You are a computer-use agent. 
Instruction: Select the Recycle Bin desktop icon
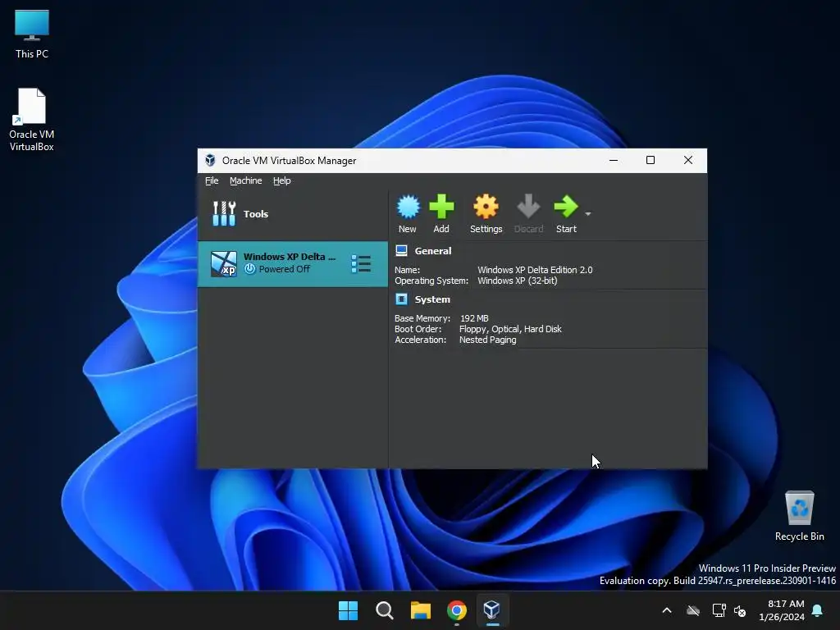point(799,517)
